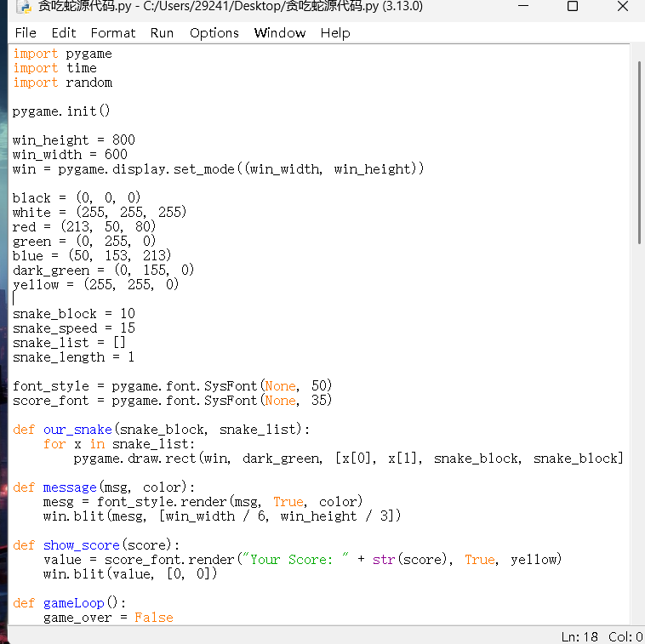Click the 'yellow = (255, 255, 0)' line
Viewport: 645px width, 644px height.
pyautogui.click(x=96, y=285)
